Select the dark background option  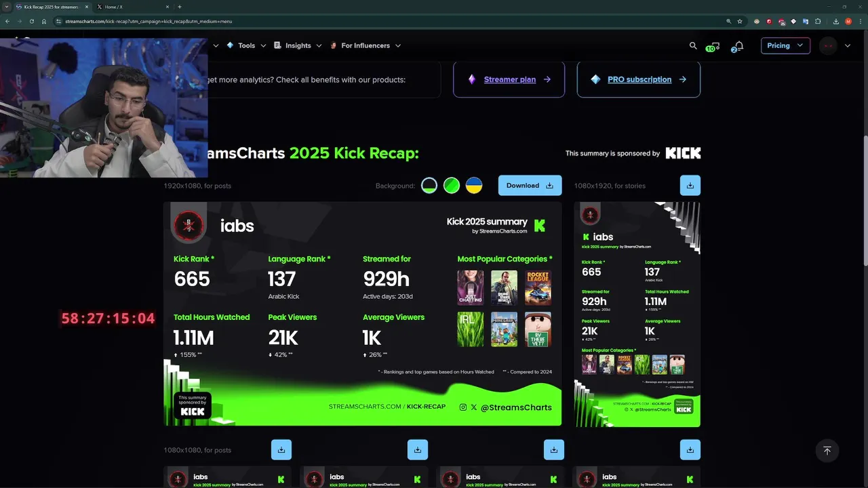pos(429,186)
